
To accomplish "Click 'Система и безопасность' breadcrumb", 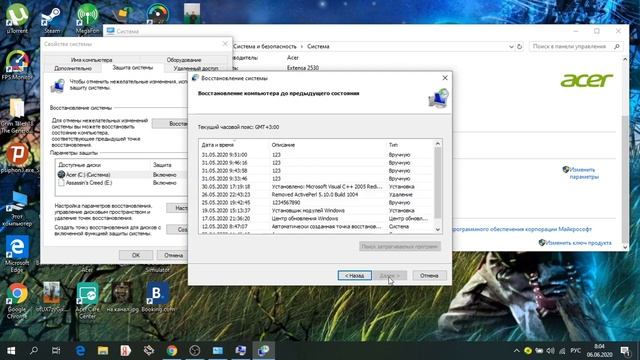I will 264,47.
